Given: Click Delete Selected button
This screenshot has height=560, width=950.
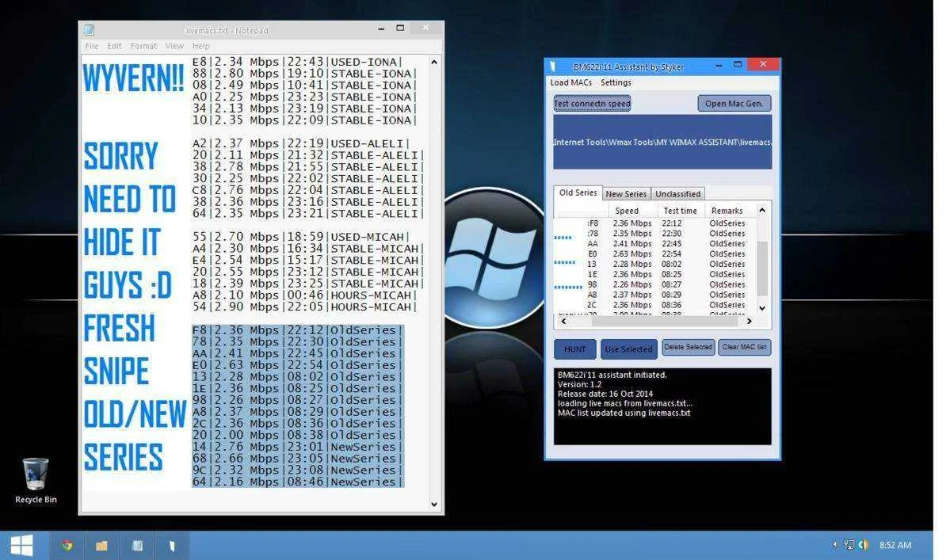Looking at the screenshot, I should click(688, 347).
